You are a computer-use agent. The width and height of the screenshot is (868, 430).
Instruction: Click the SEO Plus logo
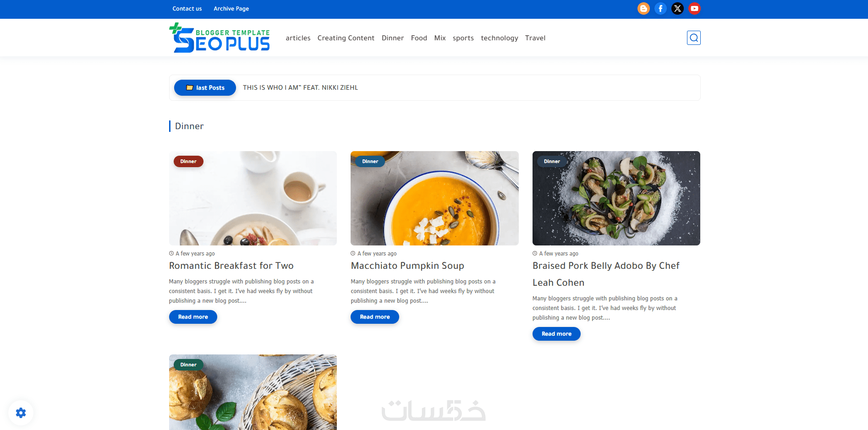tap(220, 38)
